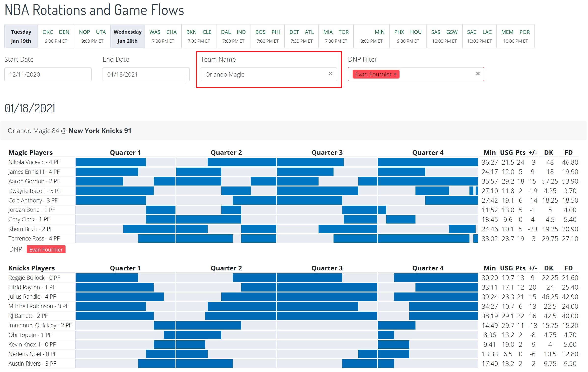588x372 pixels.
Task: Open the DNP Filter dropdown box
Action: point(437,74)
